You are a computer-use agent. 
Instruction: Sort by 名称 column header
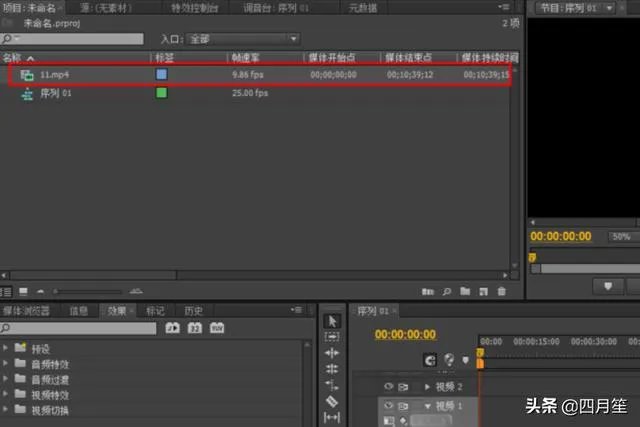pos(12,58)
